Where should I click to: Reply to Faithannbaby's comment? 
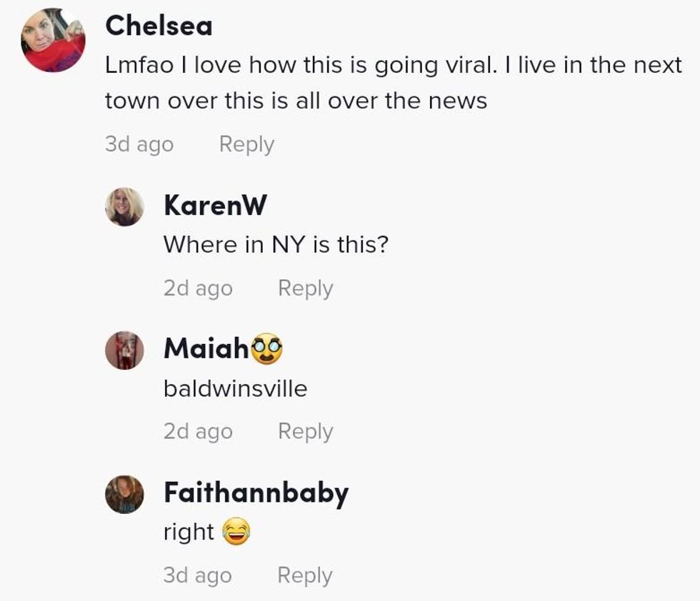pyautogui.click(x=305, y=575)
